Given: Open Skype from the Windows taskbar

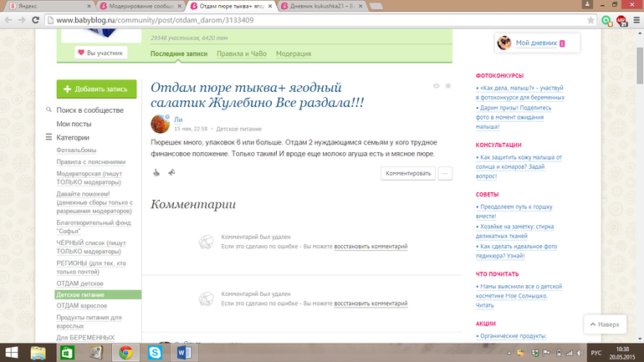Looking at the screenshot, I should tap(155, 353).
